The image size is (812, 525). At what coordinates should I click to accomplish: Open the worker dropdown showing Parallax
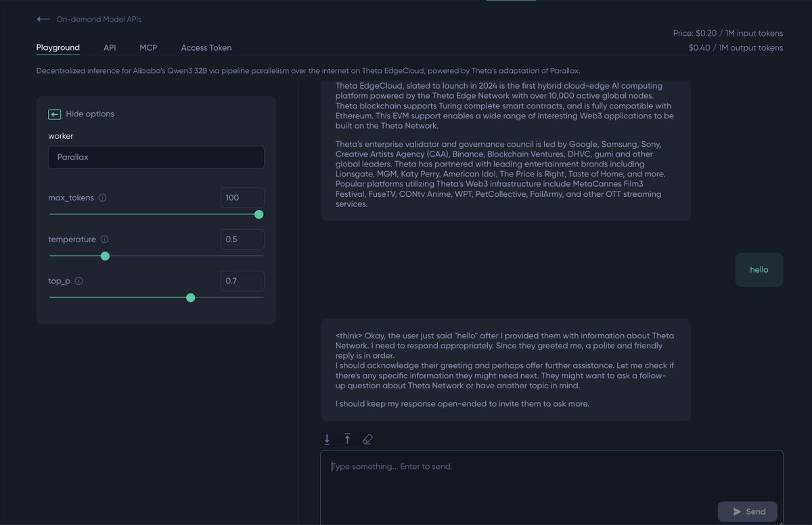156,157
